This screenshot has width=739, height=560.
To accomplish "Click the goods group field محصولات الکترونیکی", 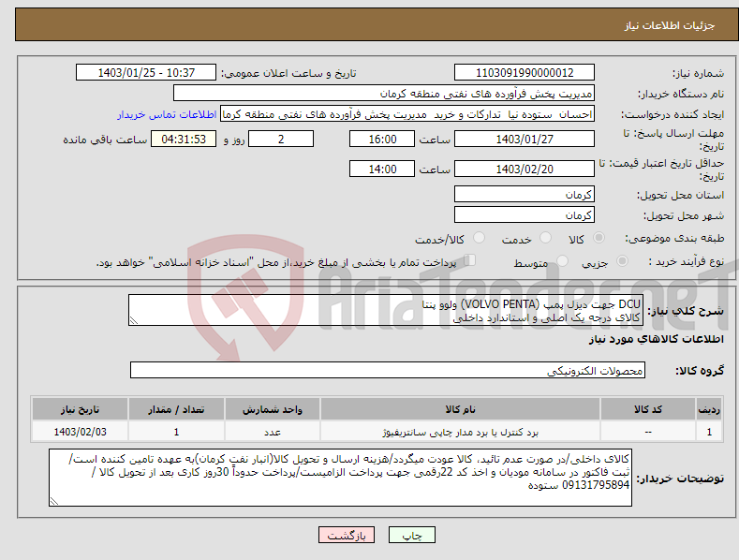I will click(388, 371).
